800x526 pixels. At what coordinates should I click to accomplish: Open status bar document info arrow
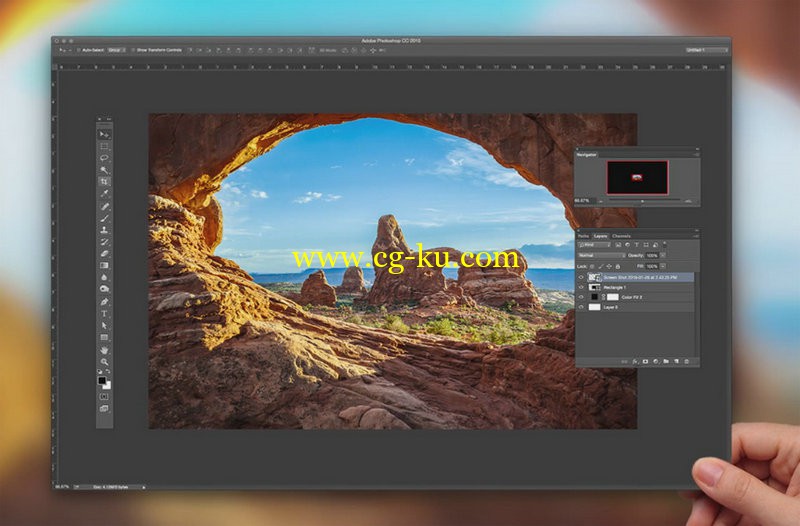click(x=143, y=487)
